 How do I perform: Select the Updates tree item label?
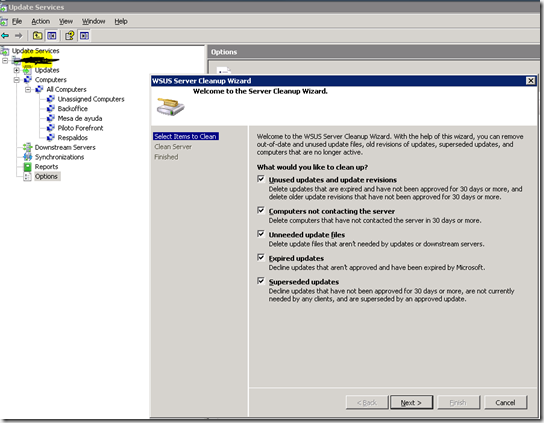point(47,70)
